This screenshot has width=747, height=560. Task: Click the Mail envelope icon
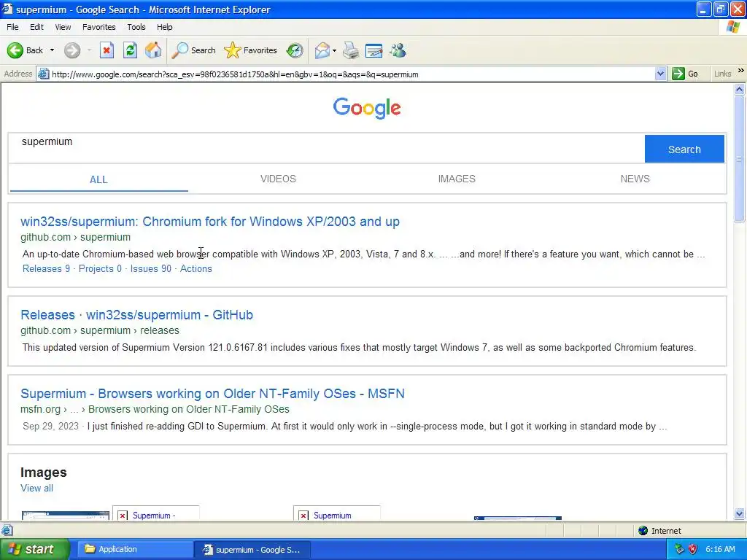(322, 50)
